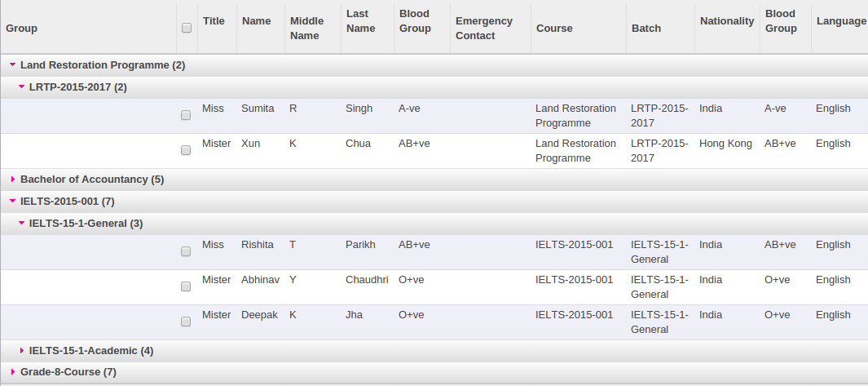
Task: Tick the checkbox for Xun Chua
Action: [186, 151]
